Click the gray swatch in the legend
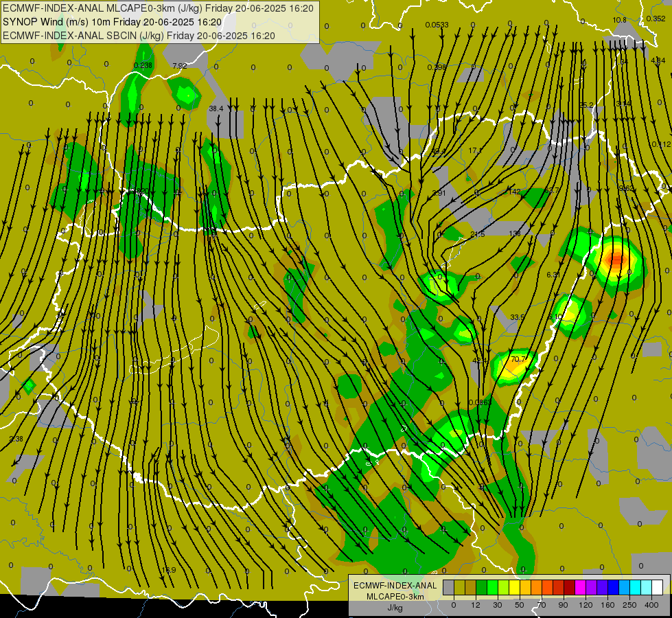 click(x=448, y=587)
